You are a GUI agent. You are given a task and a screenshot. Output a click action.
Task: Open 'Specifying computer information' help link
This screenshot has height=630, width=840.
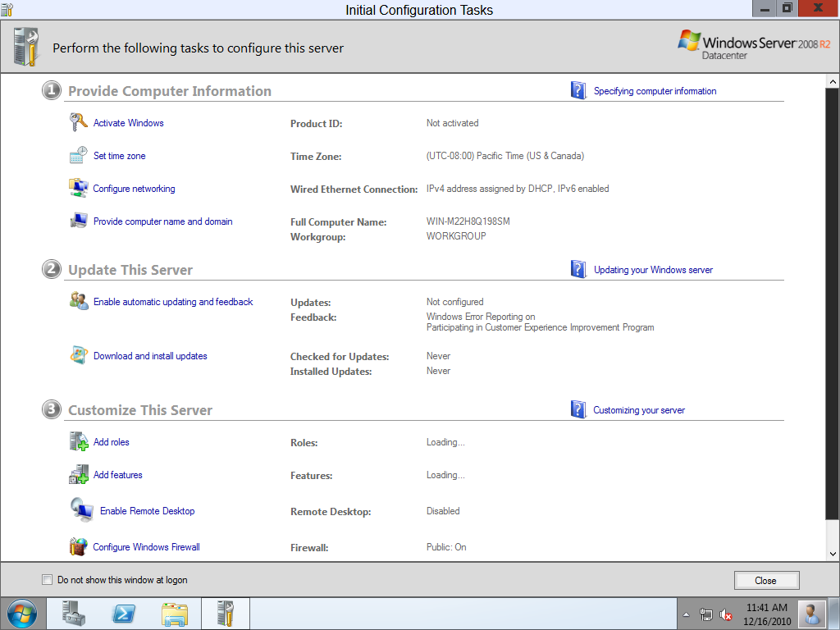(655, 91)
